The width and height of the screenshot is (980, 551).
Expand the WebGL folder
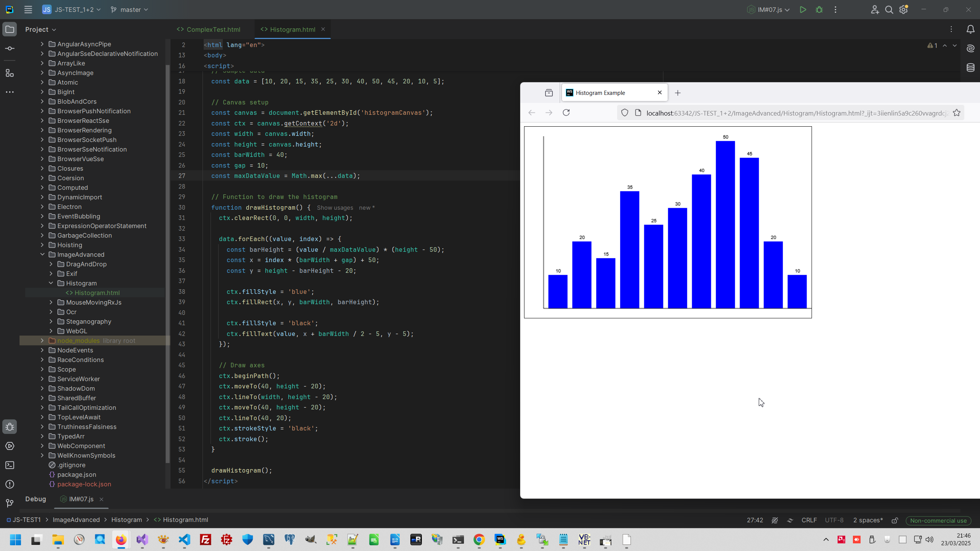click(51, 331)
